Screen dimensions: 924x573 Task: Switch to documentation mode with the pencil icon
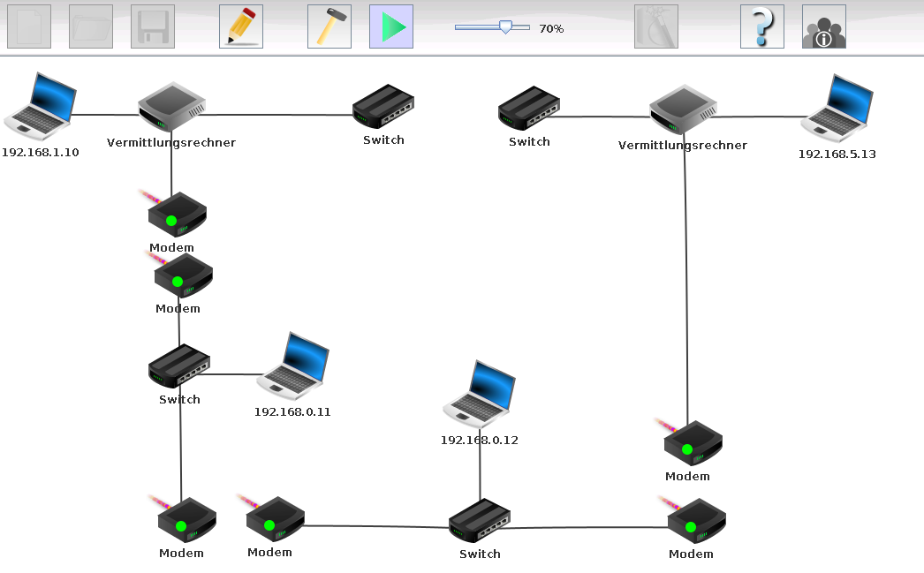[241, 26]
